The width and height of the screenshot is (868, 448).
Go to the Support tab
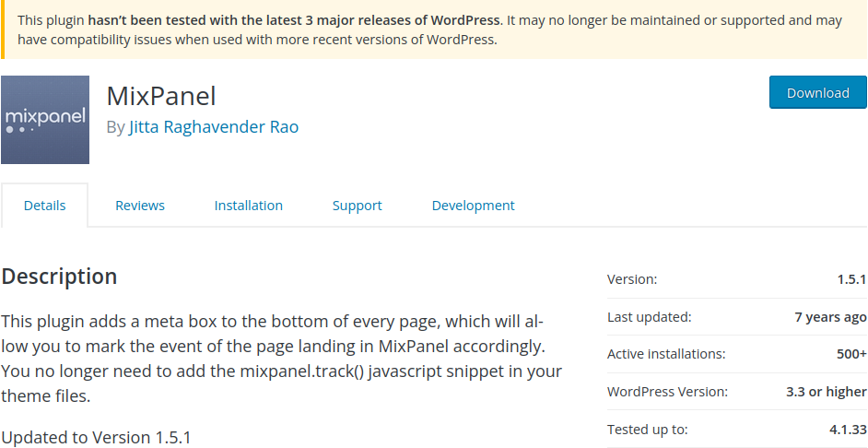pyautogui.click(x=357, y=206)
